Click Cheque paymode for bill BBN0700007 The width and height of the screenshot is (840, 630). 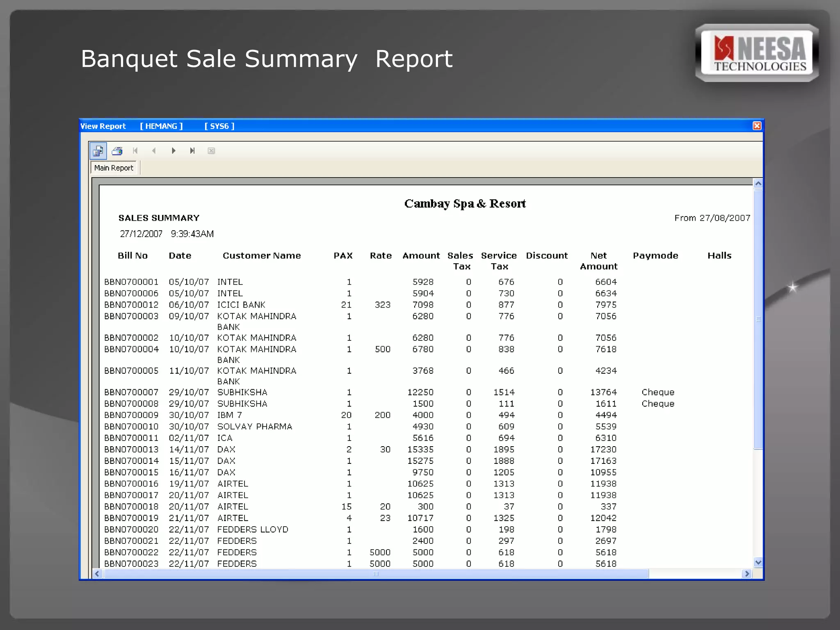[x=658, y=393]
